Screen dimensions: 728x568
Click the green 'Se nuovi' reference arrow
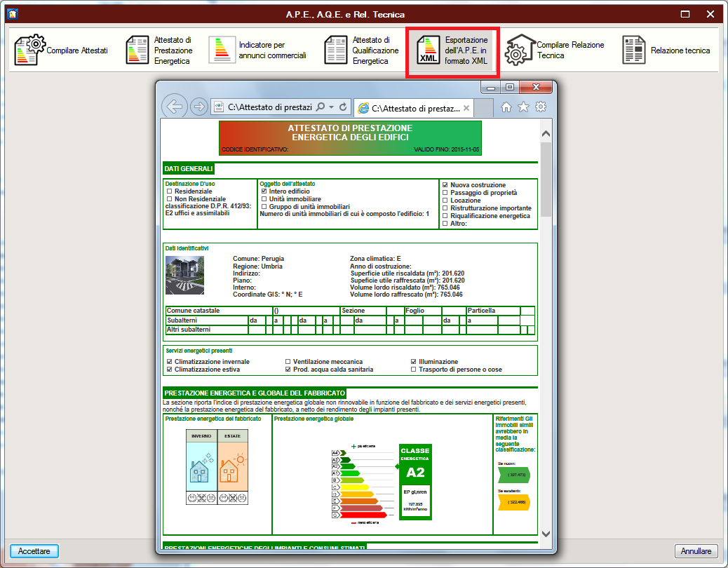coord(514,475)
